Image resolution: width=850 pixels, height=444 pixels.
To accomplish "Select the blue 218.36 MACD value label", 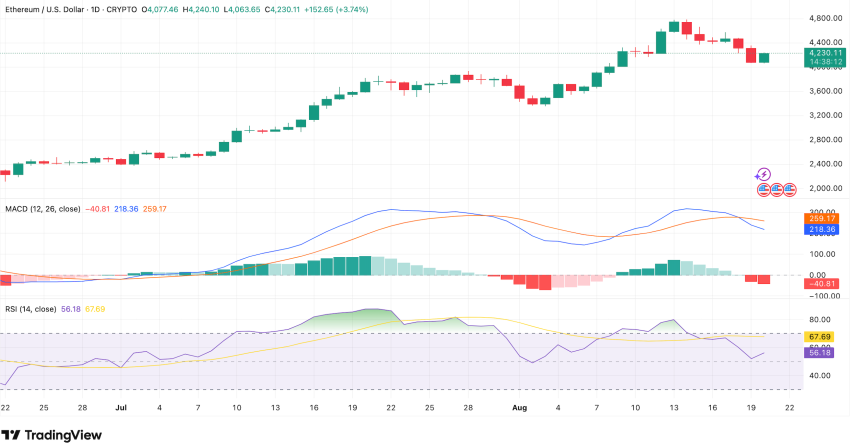I will point(823,229).
